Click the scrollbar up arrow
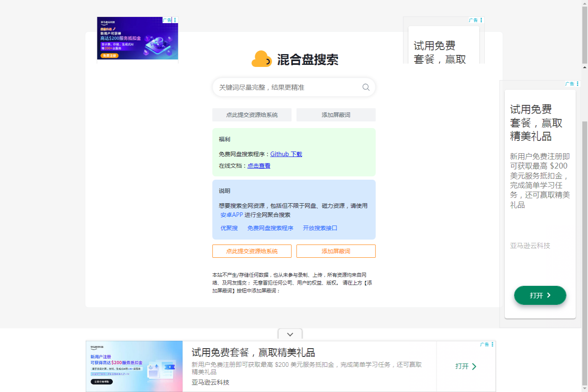 (x=584, y=67)
